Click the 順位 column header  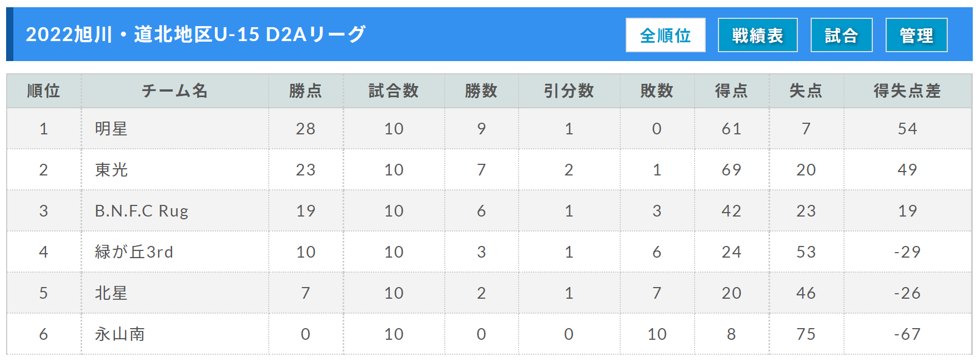pos(44,90)
